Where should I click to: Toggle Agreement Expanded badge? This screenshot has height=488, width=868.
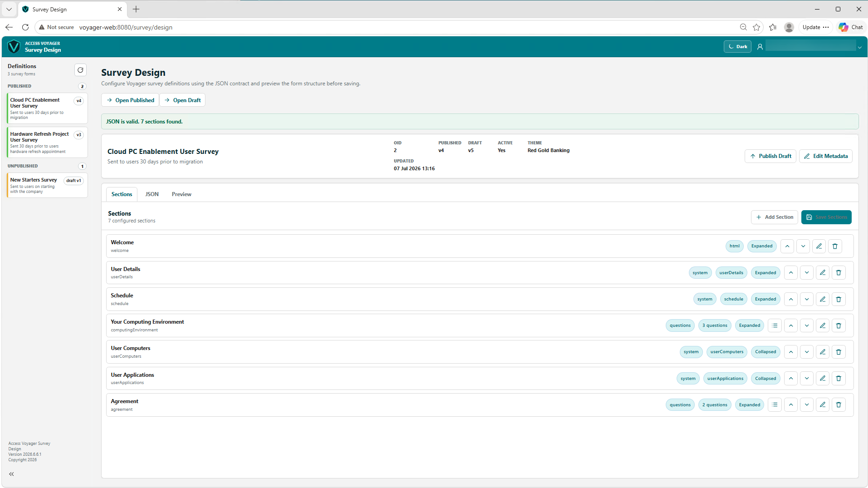coord(750,405)
